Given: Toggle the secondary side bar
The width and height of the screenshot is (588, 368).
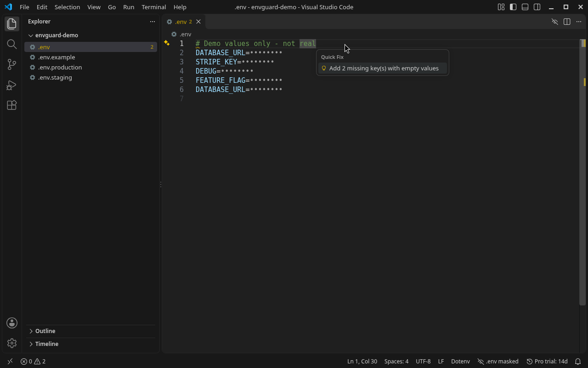Looking at the screenshot, I should 537,7.
